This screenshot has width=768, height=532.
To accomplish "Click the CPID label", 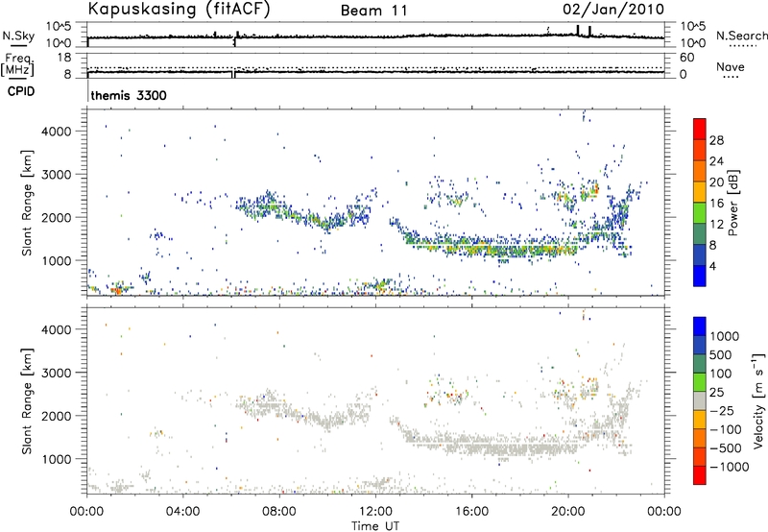I will [x=21, y=91].
